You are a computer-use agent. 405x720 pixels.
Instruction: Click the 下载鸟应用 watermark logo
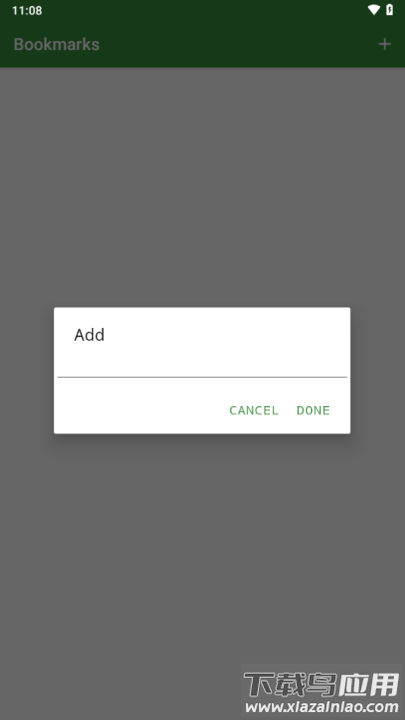pos(321,684)
